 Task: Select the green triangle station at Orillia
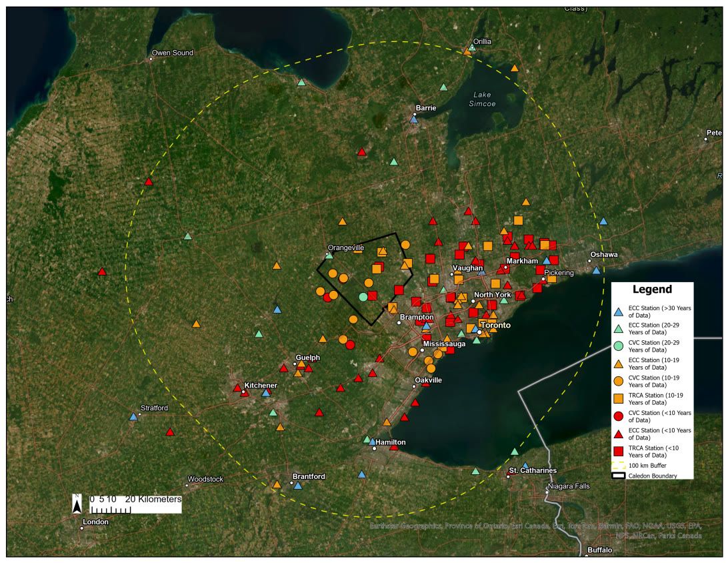tap(472, 47)
